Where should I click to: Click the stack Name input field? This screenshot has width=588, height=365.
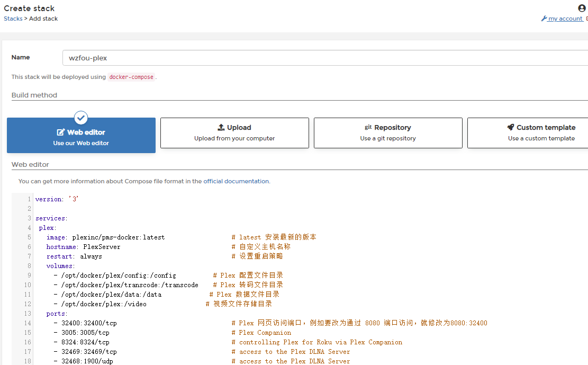pyautogui.click(x=325, y=58)
